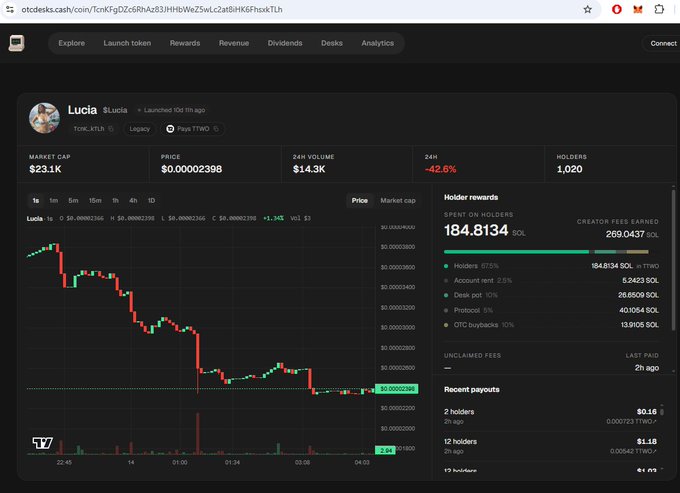The image size is (680, 493).
Task: Click the current price label $0.00002398 on axis
Action: 397,389
